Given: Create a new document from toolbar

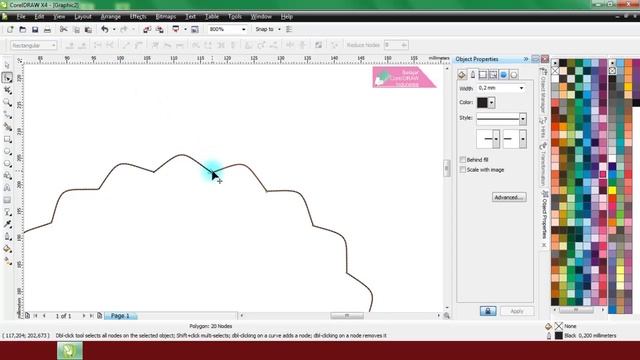Looking at the screenshot, I should coord(10,29).
